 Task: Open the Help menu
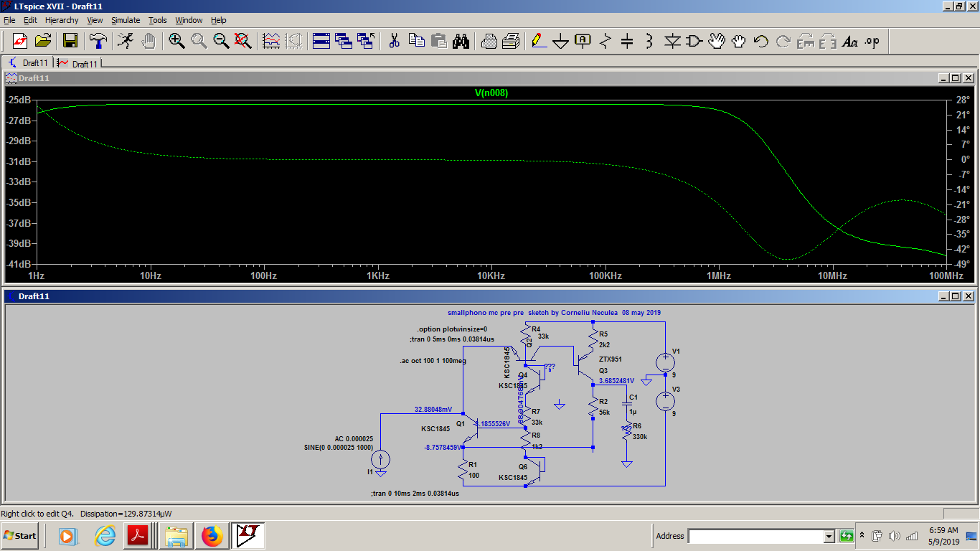(x=219, y=20)
